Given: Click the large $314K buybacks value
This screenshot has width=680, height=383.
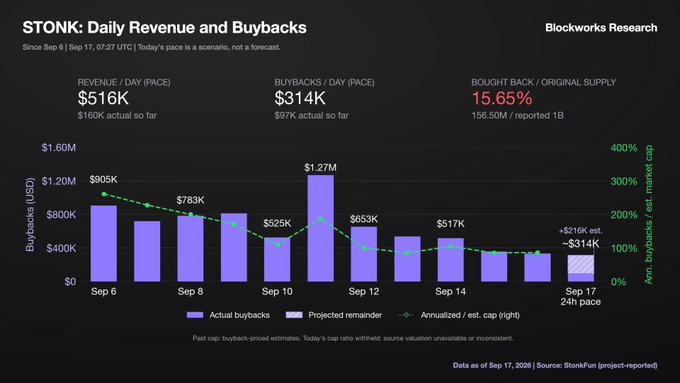Looking at the screenshot, I should point(300,98).
